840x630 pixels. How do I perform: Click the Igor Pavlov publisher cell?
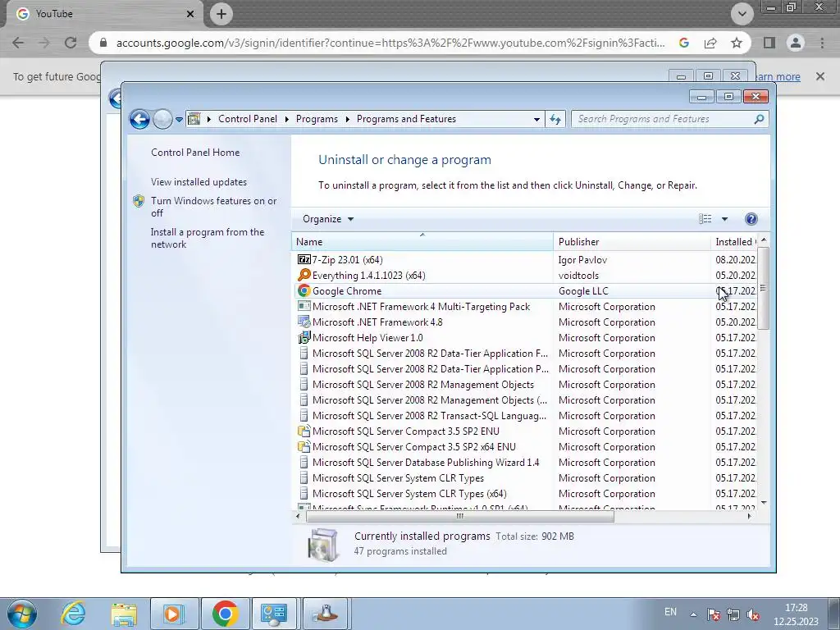582,260
